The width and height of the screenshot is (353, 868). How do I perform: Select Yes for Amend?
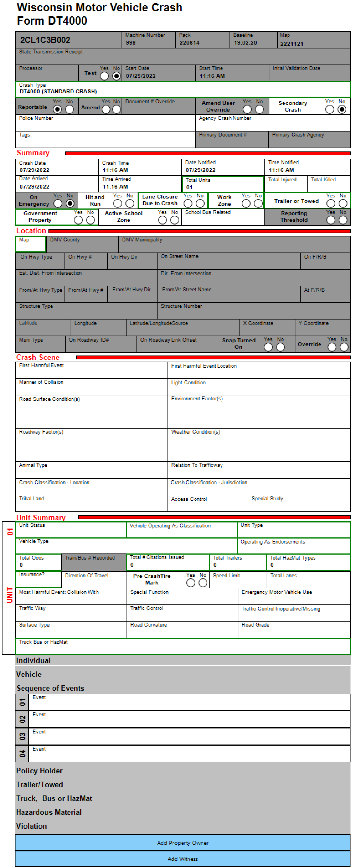(x=106, y=110)
